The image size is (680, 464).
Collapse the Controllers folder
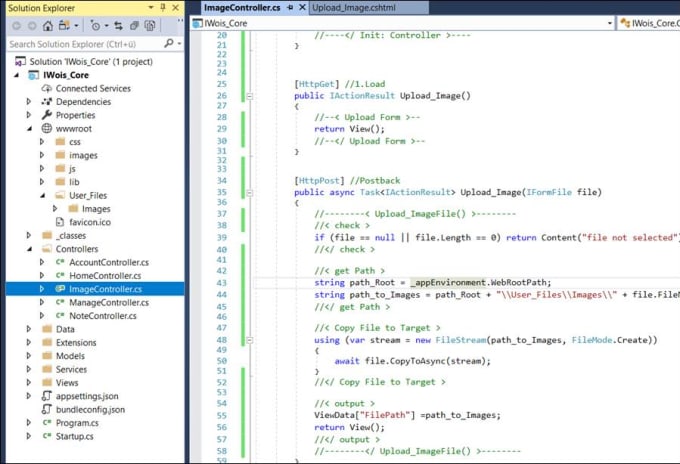[29, 249]
